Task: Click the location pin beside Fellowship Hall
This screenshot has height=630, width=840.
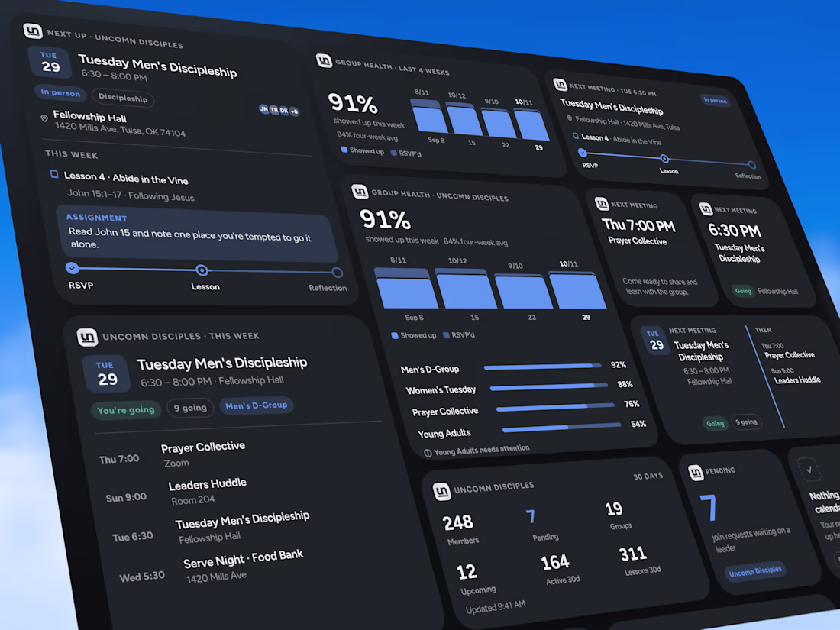Action: 44,118
